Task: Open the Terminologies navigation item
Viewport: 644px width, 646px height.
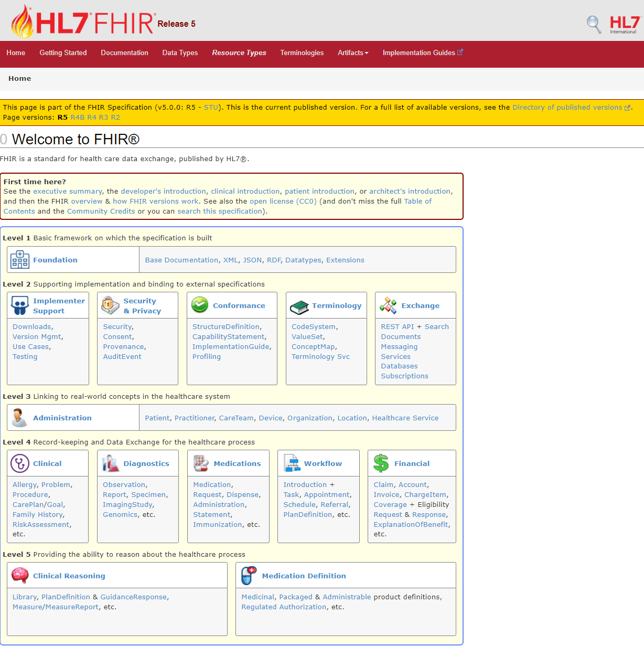Action: click(302, 53)
